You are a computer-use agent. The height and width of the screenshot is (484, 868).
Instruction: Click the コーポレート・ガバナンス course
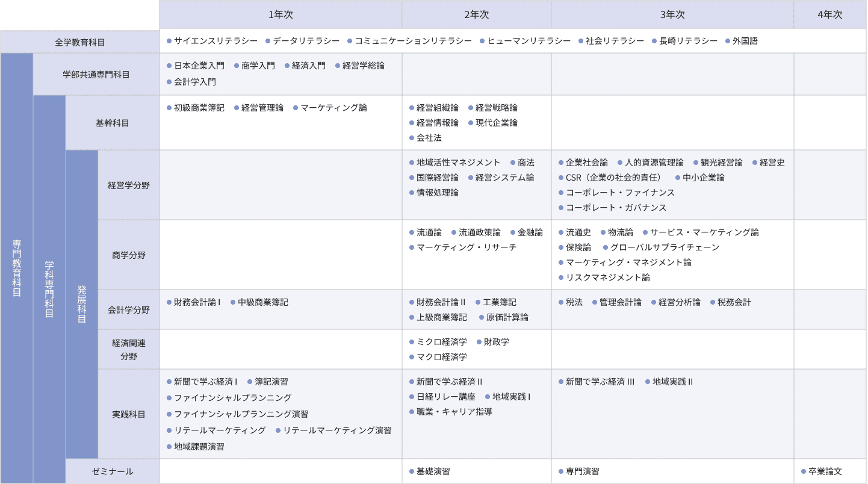pyautogui.click(x=612, y=208)
